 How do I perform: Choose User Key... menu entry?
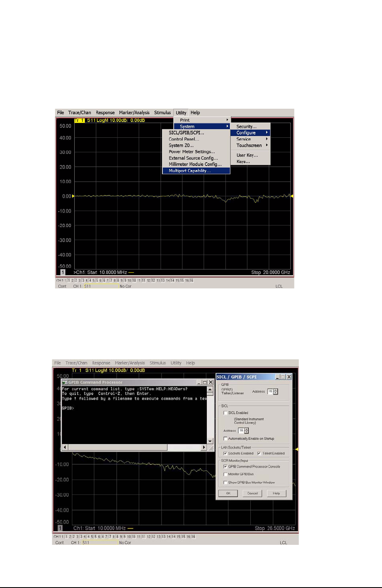pyautogui.click(x=250, y=155)
